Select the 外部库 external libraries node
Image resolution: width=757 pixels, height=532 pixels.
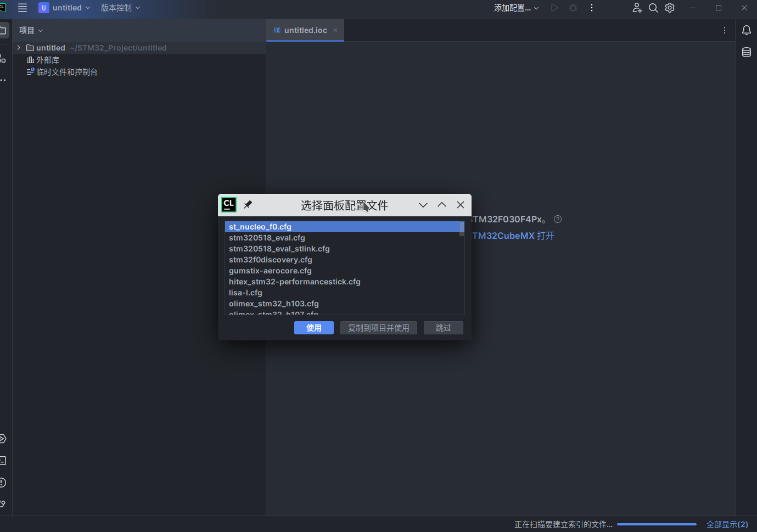(43, 60)
